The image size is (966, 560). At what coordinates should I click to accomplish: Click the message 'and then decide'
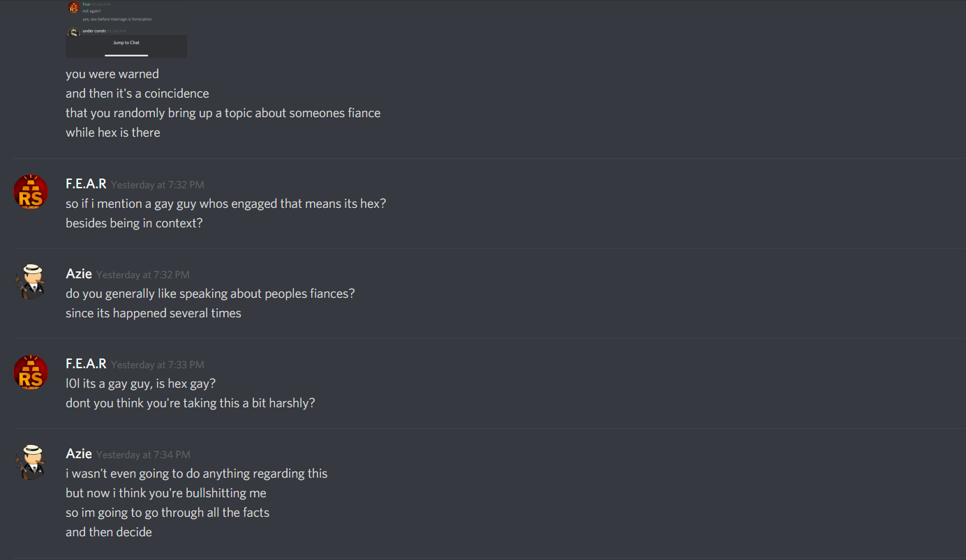pyautogui.click(x=109, y=532)
